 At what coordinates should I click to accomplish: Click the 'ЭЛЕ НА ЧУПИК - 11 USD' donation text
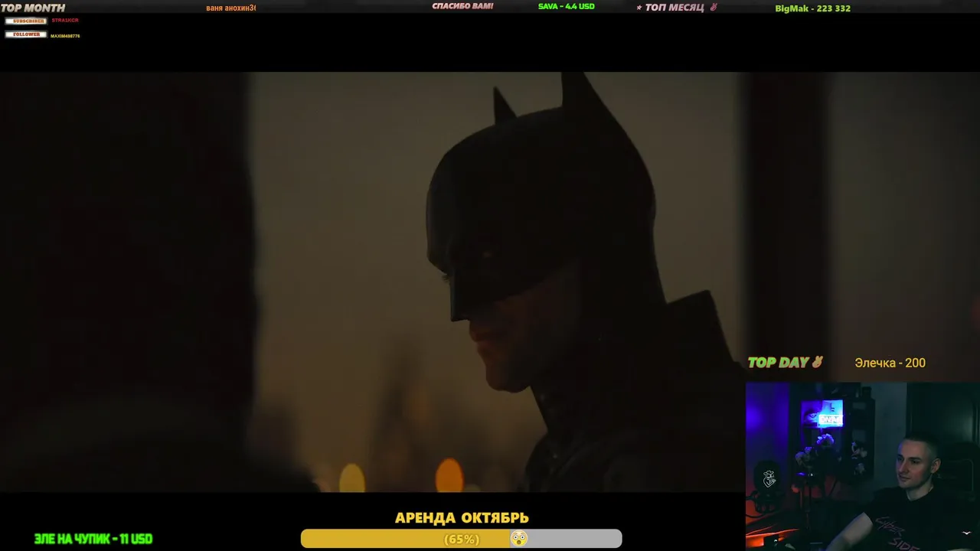tap(93, 539)
